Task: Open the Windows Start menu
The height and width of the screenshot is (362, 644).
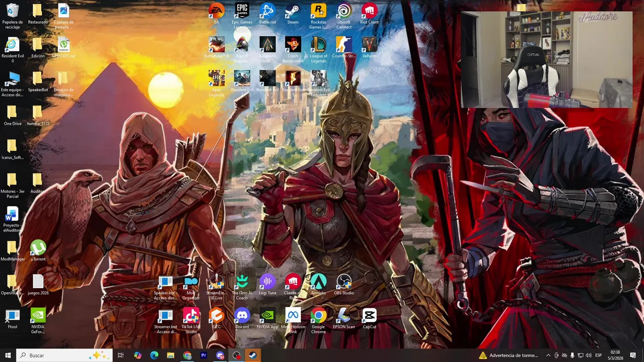Action: point(8,355)
